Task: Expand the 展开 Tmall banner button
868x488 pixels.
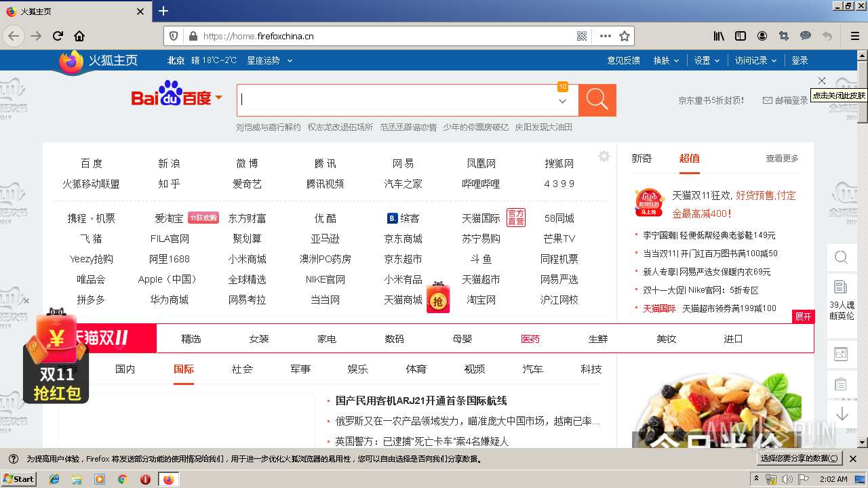Action: coord(804,317)
